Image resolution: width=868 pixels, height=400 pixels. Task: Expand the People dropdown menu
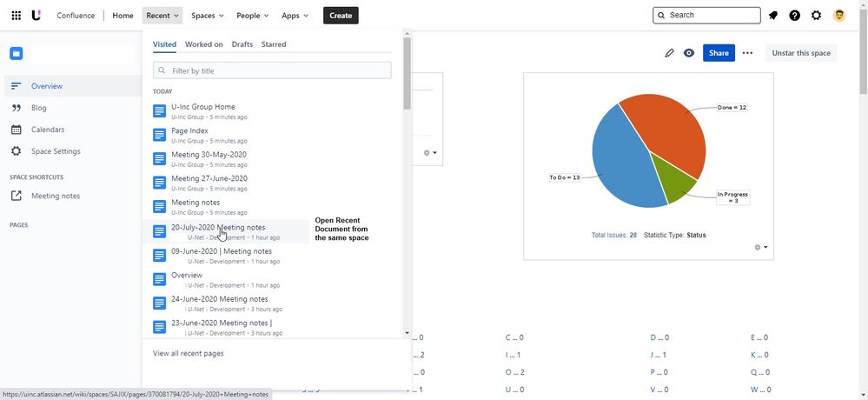click(x=253, y=16)
